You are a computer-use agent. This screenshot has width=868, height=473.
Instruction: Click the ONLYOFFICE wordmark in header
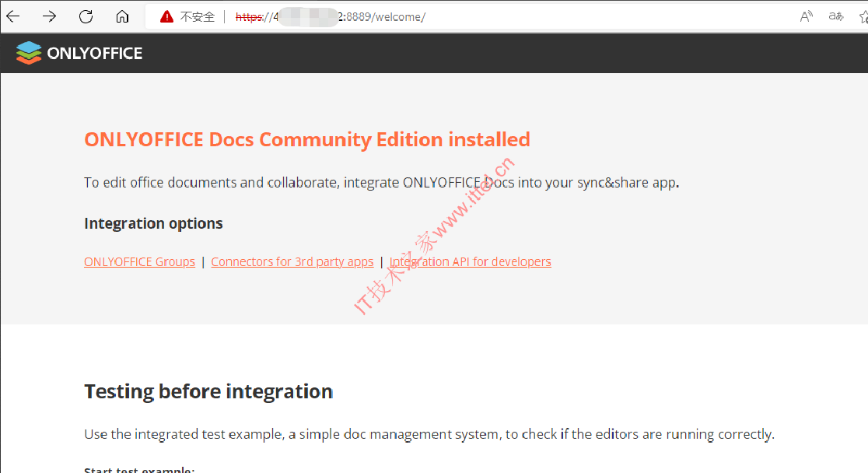pos(95,53)
